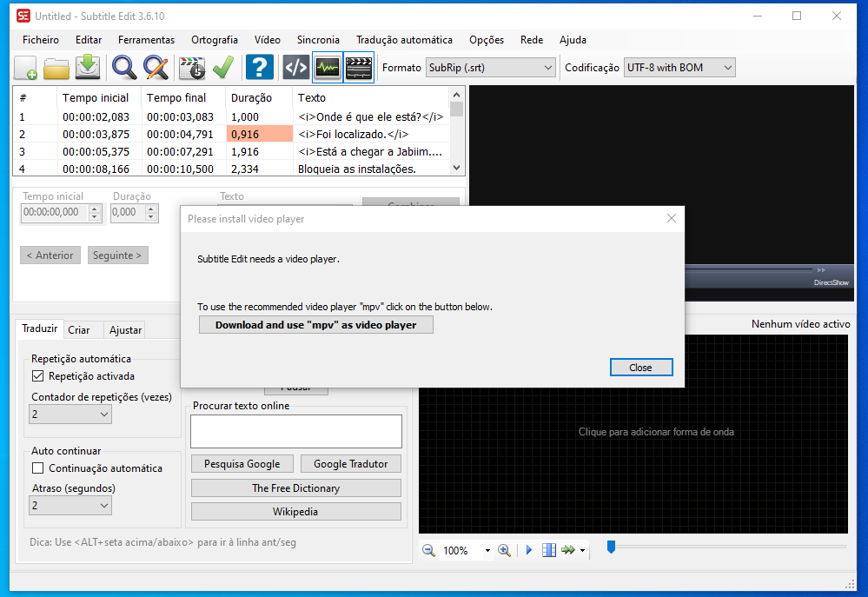Open an existing subtitle file

pos(56,67)
